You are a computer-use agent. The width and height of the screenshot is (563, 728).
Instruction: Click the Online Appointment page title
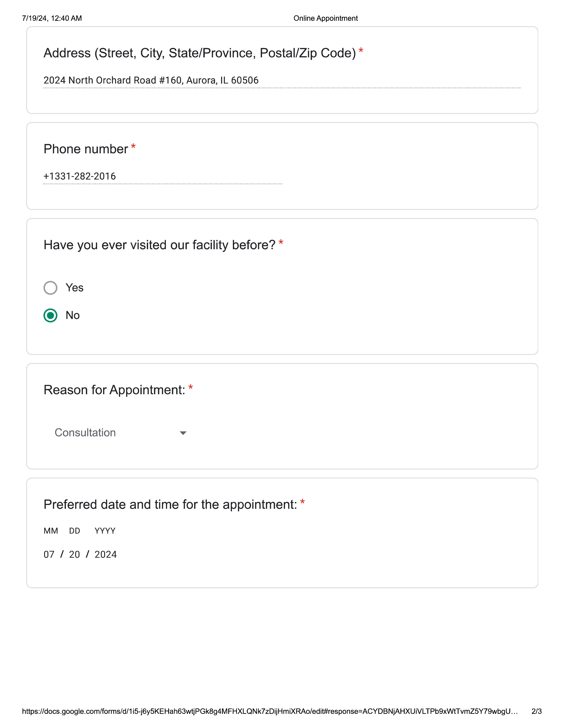pyautogui.click(x=325, y=18)
